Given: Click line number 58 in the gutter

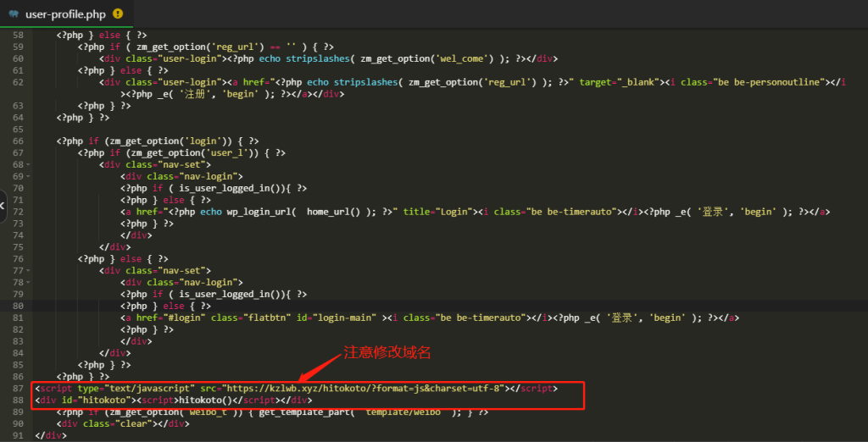Looking at the screenshot, I should pyautogui.click(x=18, y=36).
